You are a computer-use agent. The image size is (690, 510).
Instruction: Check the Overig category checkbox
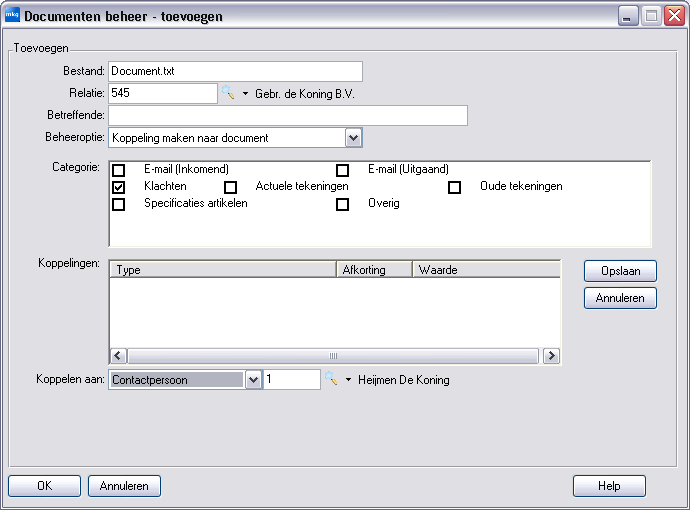pyautogui.click(x=342, y=204)
